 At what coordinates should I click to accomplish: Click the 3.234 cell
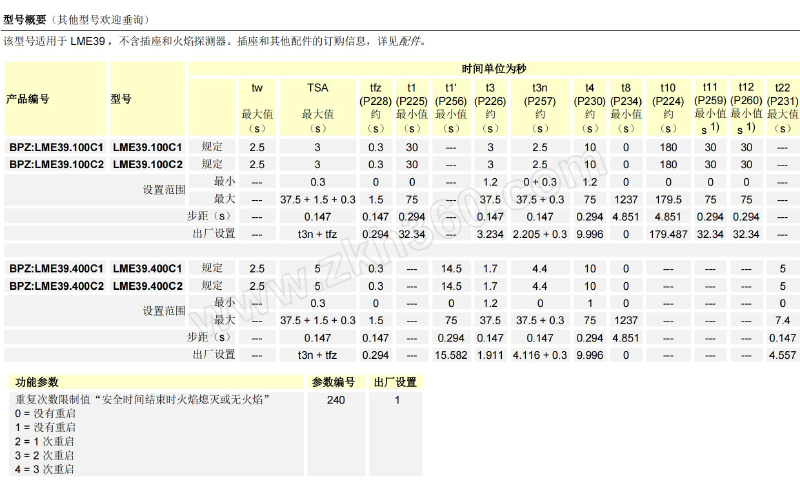tap(490, 234)
